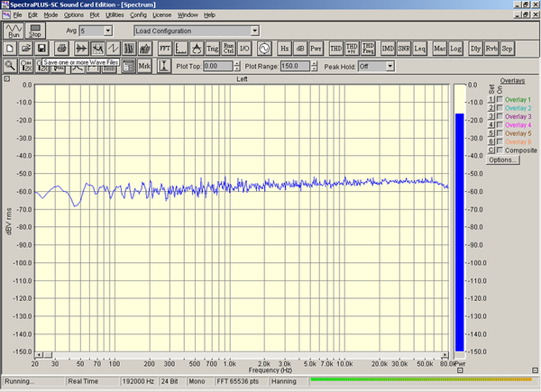
Task: Click Set button 1 for Overlay 1
Action: point(491,99)
